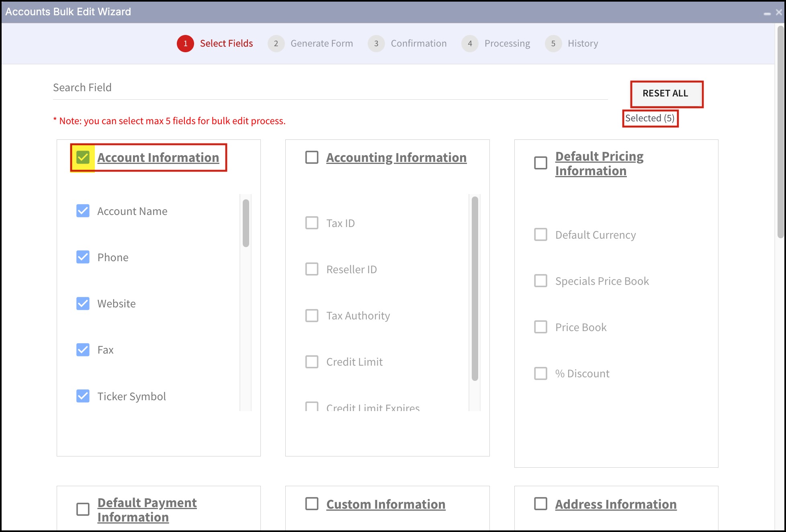Click step 4 Processing circle
Screen dimensions: 786x532
click(x=469, y=43)
